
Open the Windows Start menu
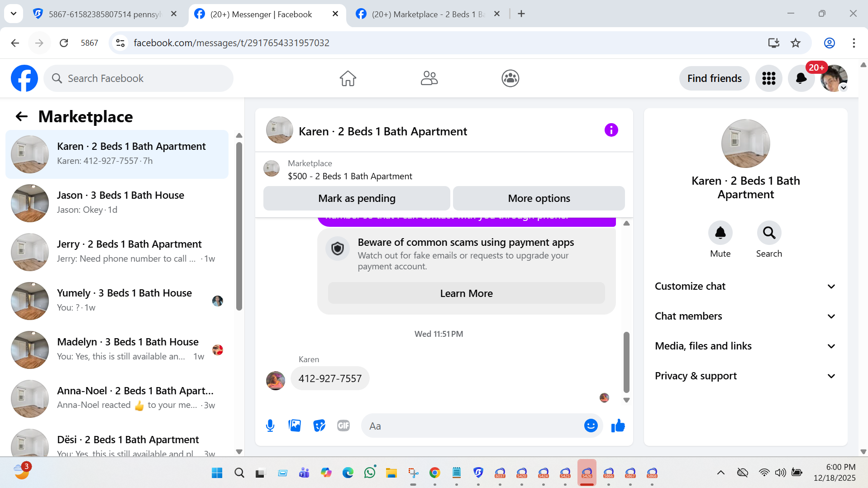(x=217, y=473)
